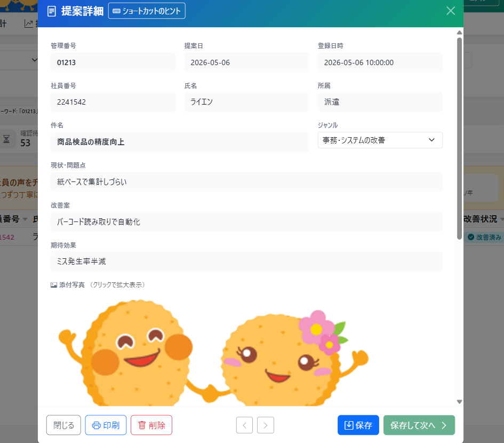Click the 社員番号 field 2241542
The width and height of the screenshot is (504, 443).
tap(113, 102)
